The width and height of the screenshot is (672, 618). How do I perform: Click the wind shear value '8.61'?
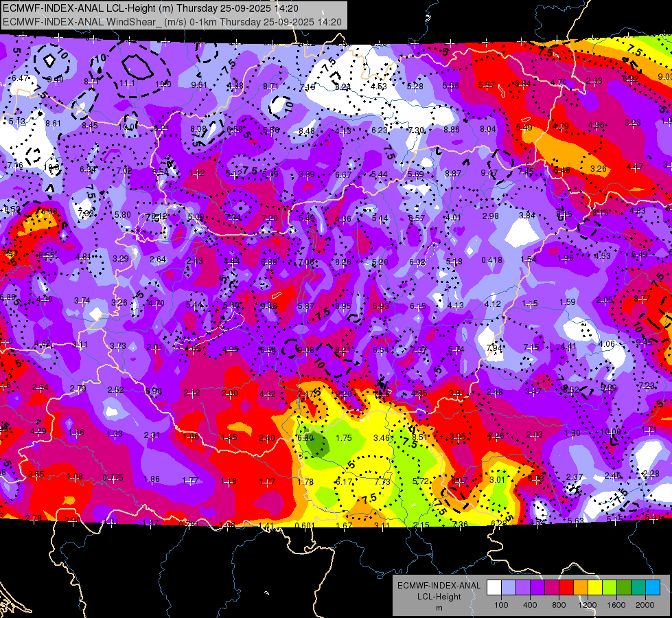click(x=53, y=124)
